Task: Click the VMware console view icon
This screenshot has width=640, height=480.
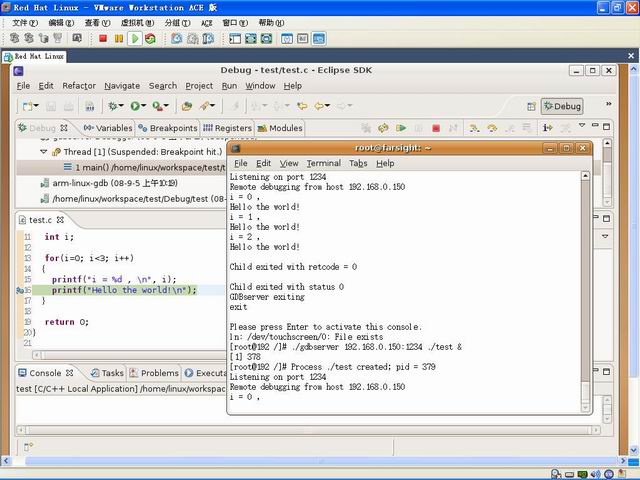Action: (318, 39)
